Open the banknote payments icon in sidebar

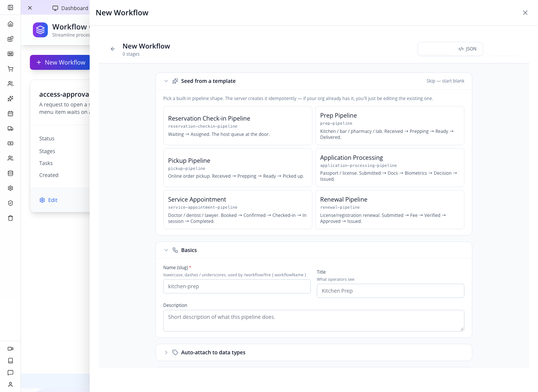10,143
